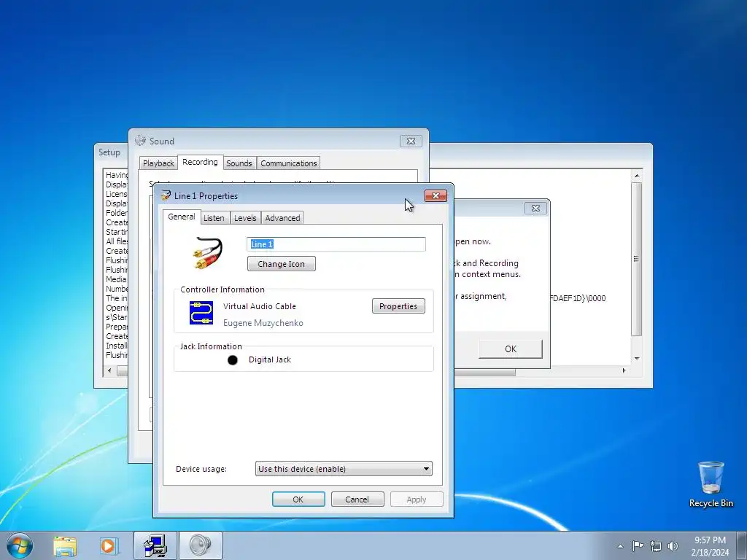Click OK in the background message dialog
The height and width of the screenshot is (560, 747).
pyautogui.click(x=510, y=349)
